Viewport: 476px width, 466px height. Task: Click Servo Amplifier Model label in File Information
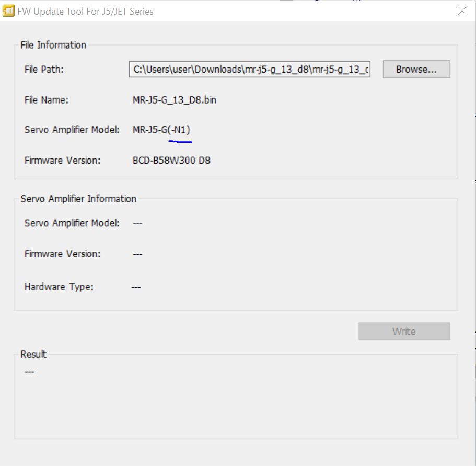tap(72, 130)
